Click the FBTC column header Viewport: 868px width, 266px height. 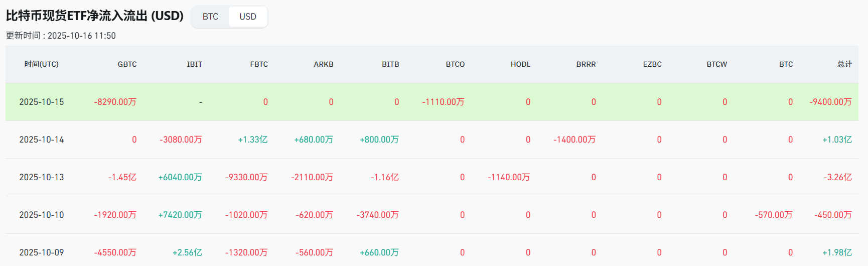[x=259, y=64]
